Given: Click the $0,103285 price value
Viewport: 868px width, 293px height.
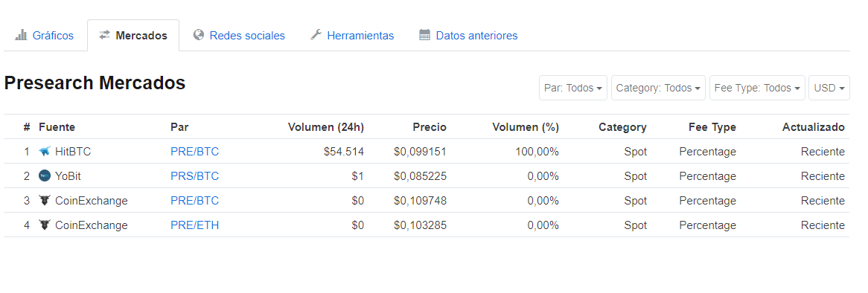Looking at the screenshot, I should point(420,225).
